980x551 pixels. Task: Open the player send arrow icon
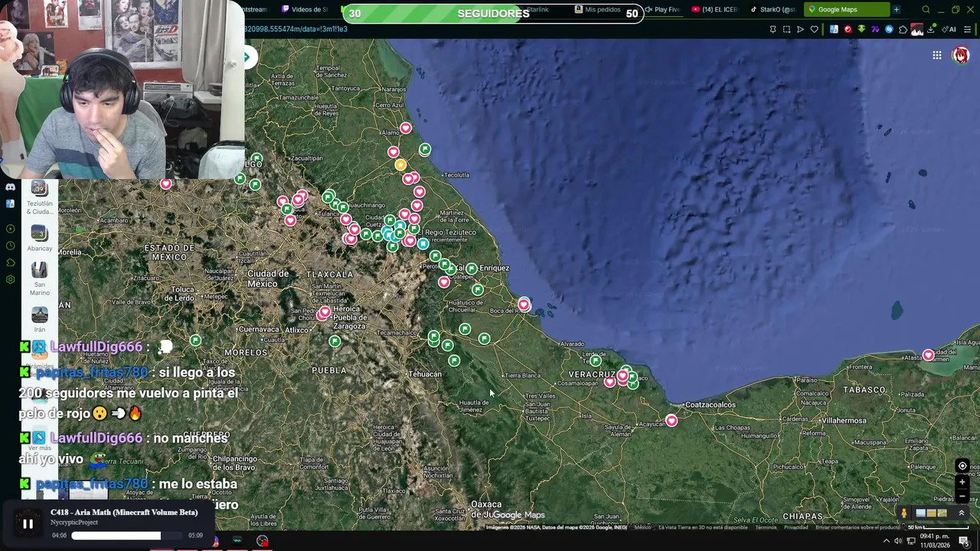pyautogui.click(x=800, y=29)
